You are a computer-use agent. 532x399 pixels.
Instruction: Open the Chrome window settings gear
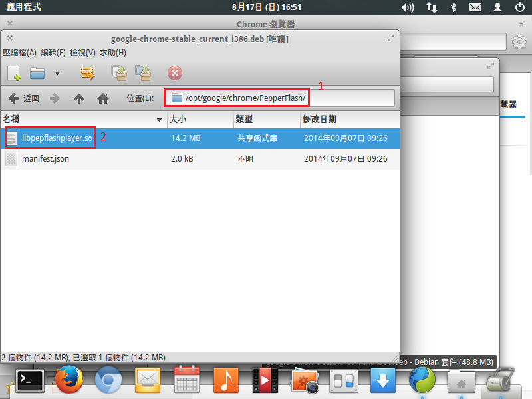(x=519, y=42)
